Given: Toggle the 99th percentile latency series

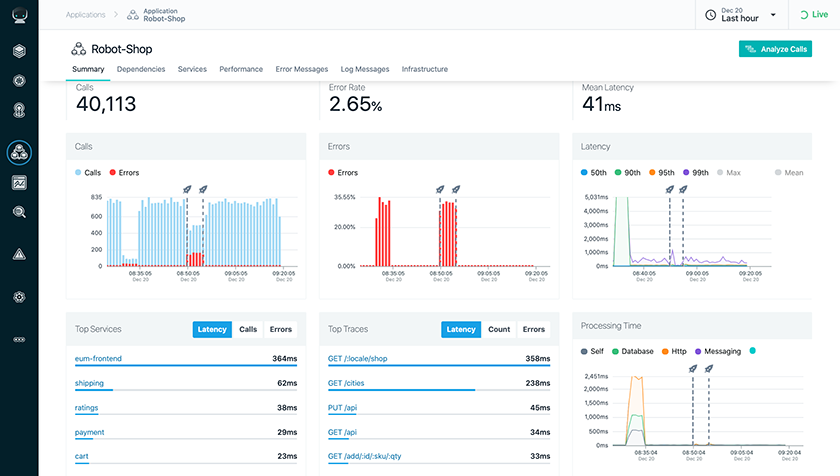Looking at the screenshot, I should (696, 173).
